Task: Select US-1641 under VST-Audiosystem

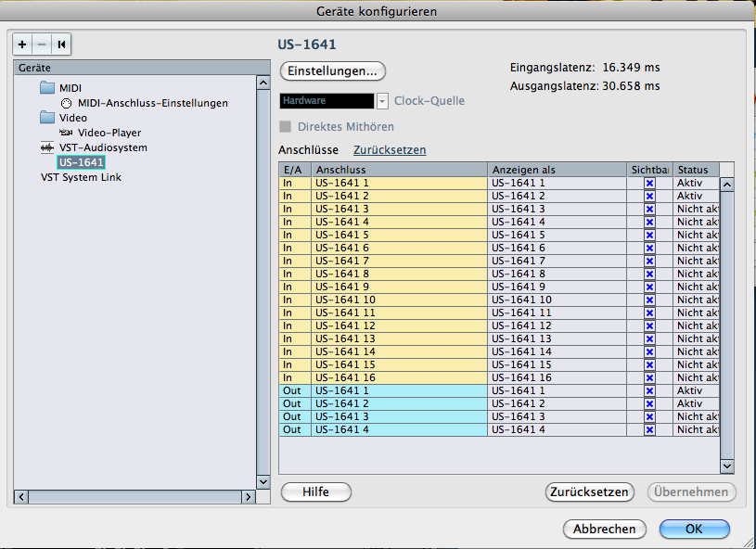Action: pyautogui.click(x=81, y=162)
